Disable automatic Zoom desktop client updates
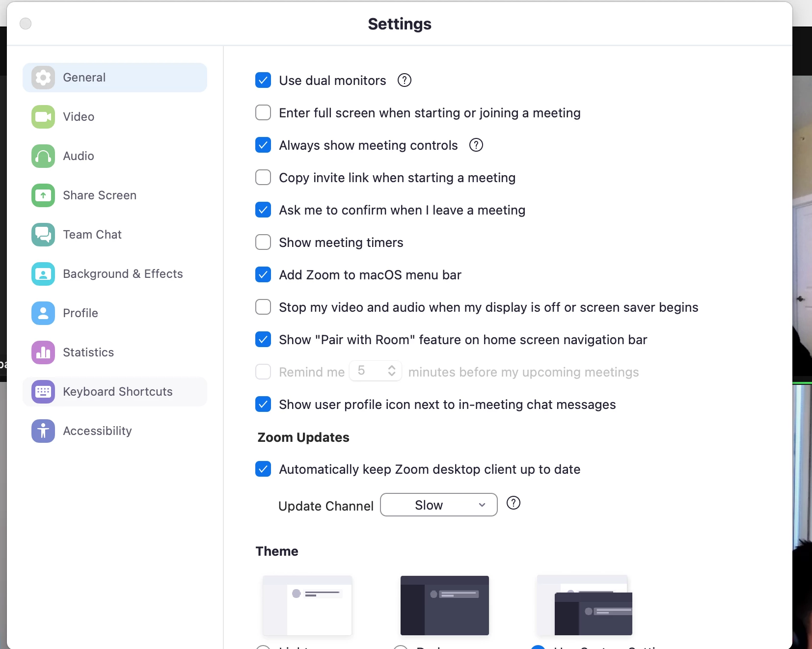This screenshot has height=649, width=812. pyautogui.click(x=263, y=469)
